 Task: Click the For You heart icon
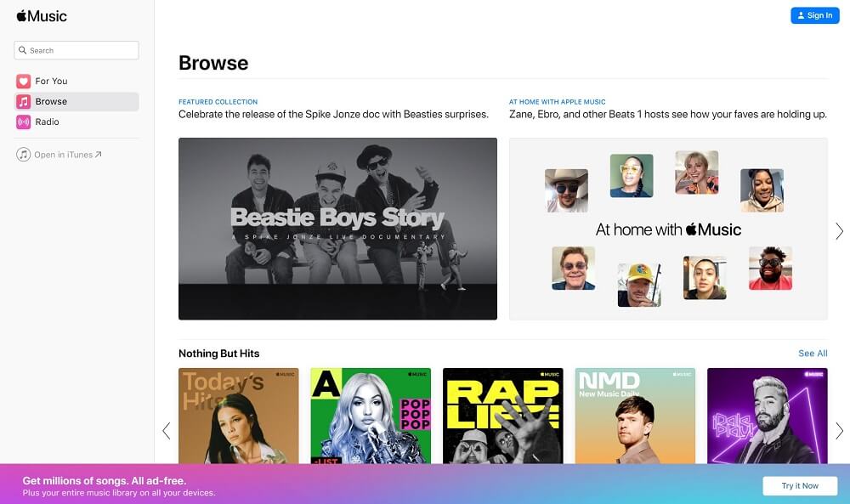coord(24,82)
